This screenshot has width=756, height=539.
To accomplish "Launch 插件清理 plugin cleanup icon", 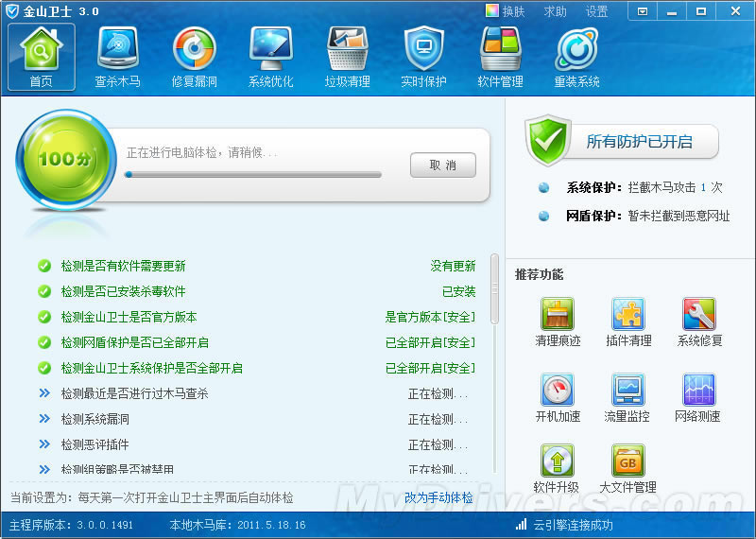I will click(628, 314).
